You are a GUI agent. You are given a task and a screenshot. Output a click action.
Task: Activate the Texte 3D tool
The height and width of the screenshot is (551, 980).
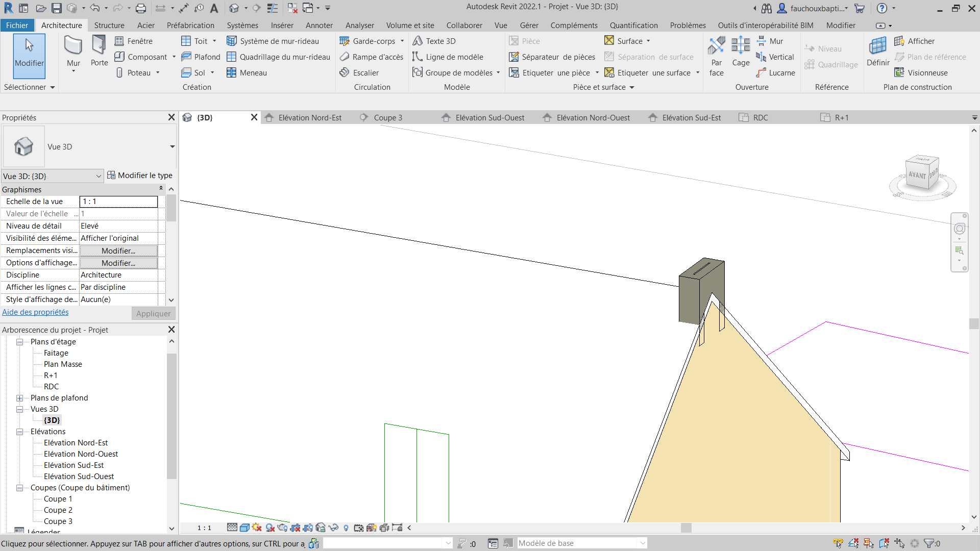(x=435, y=41)
